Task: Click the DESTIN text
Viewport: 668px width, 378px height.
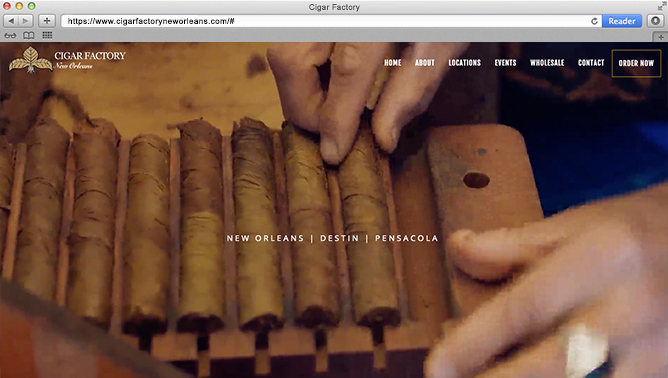Action: tap(340, 238)
